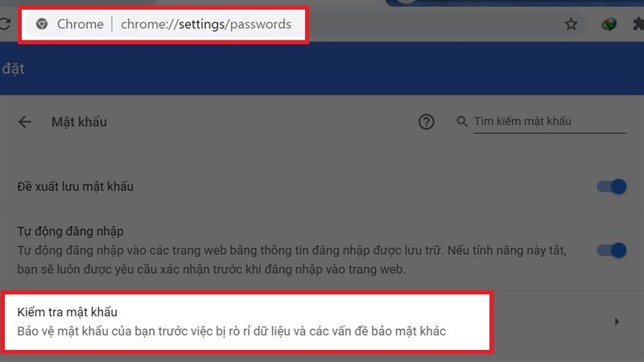Go back using the arrow beside Mật khẩu
Image resolution: width=644 pixels, height=362 pixels.
point(25,122)
